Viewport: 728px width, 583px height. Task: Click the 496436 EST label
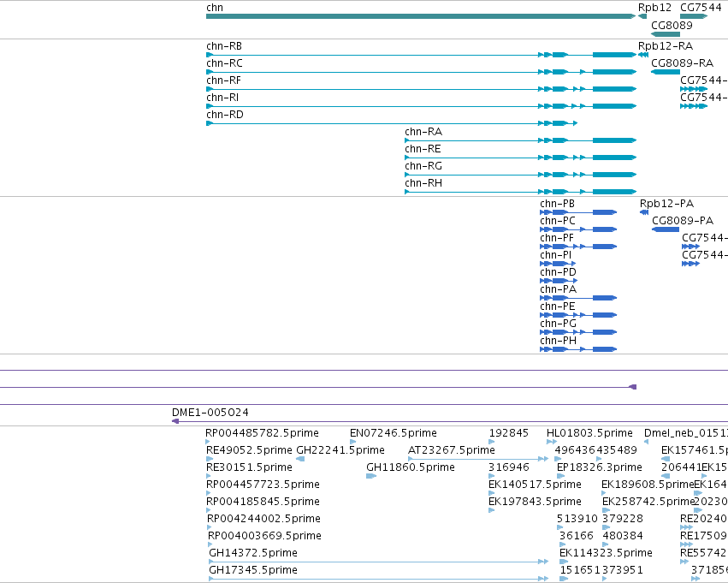[x=575, y=450]
